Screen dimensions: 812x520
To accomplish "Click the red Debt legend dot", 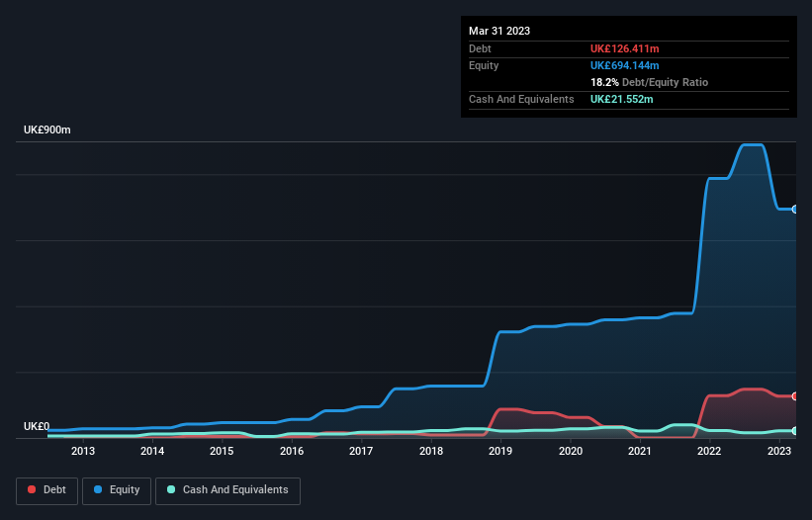I will [32, 489].
